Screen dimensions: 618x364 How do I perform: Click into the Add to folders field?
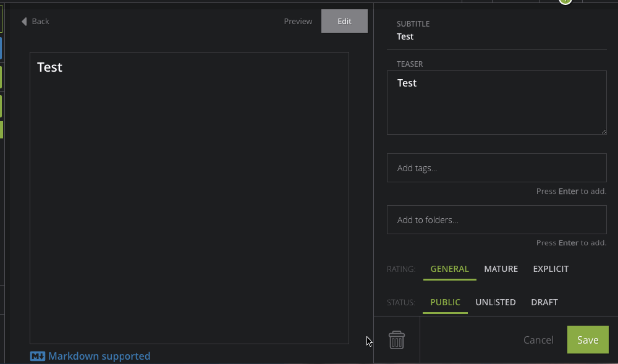(x=496, y=220)
